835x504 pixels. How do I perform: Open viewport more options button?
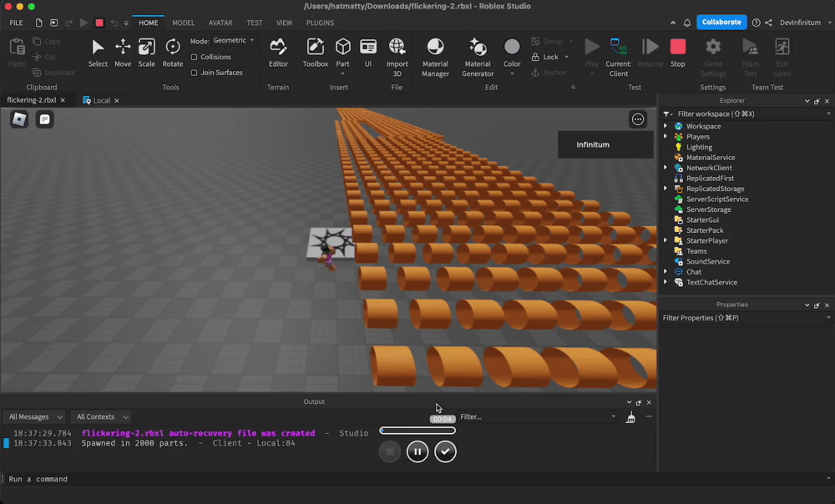tap(637, 119)
